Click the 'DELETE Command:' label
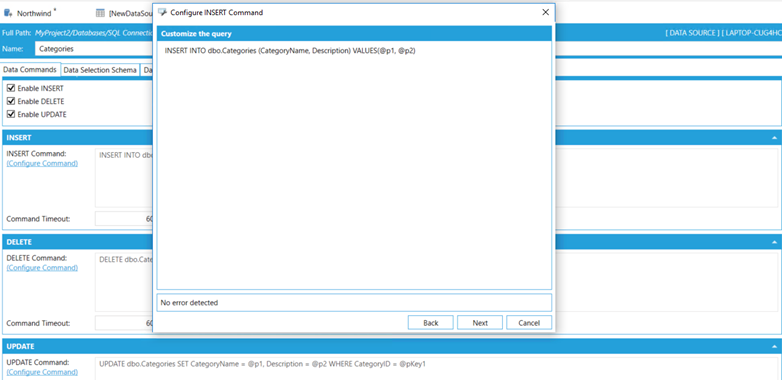The image size is (782, 380). (x=36, y=258)
